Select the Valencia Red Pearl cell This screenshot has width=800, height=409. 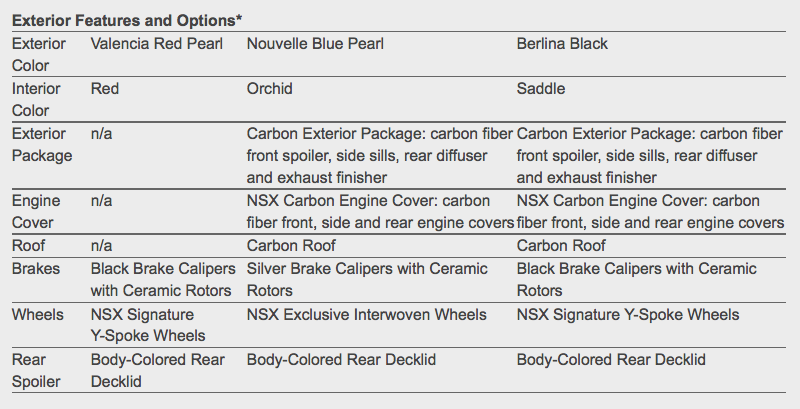point(157,44)
